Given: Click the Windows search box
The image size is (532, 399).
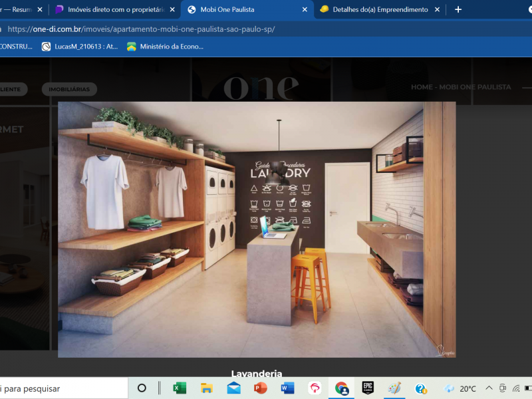Looking at the screenshot, I should [x=64, y=388].
